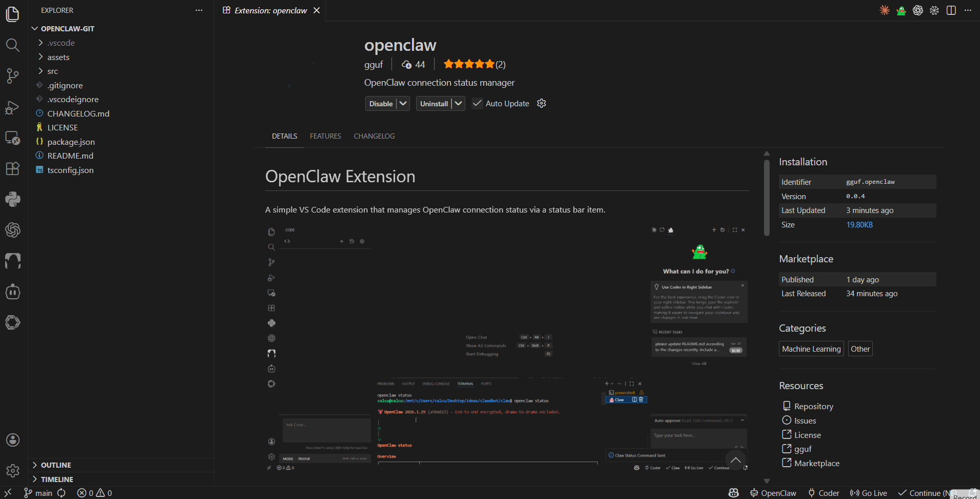Open the Issues resource link
The height and width of the screenshot is (499, 980).
coord(805,420)
